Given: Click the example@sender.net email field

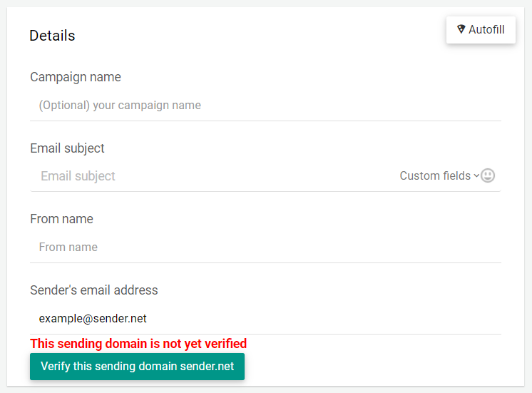Looking at the screenshot, I should tap(265, 318).
